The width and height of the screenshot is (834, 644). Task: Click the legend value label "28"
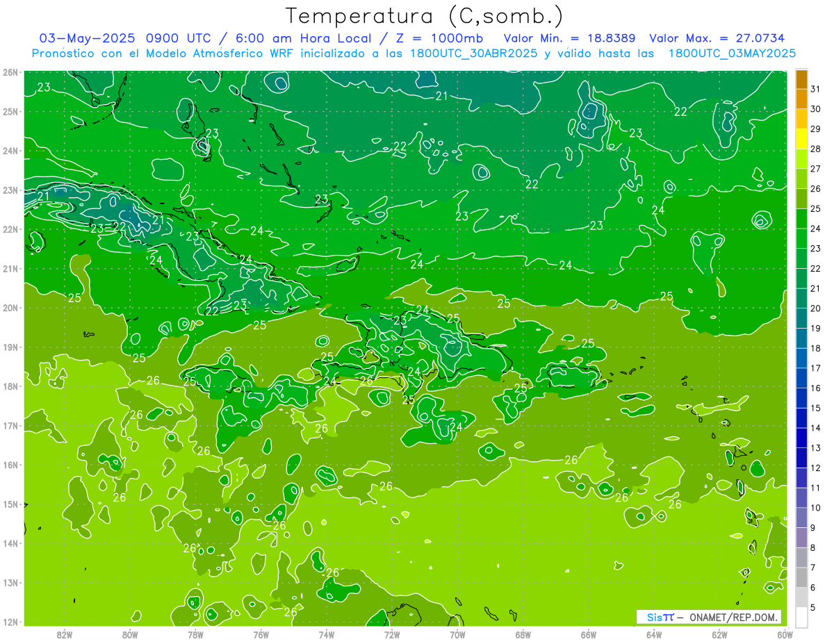[x=816, y=149]
